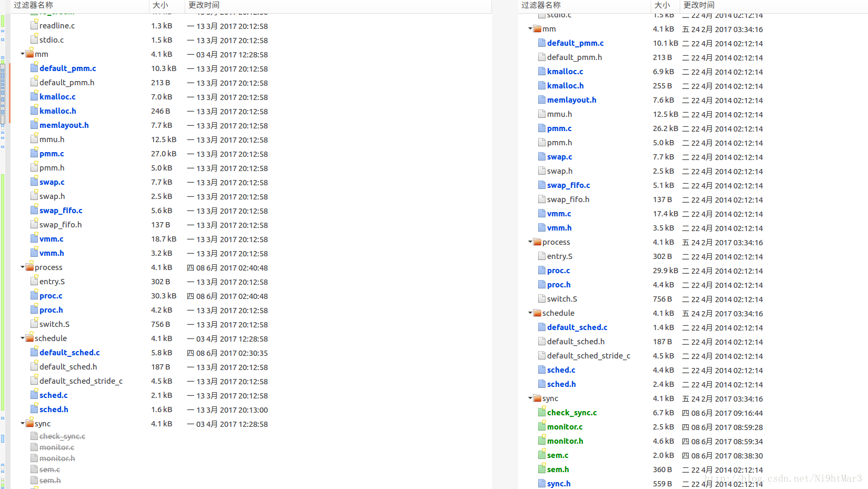This screenshot has width=868, height=489.
Task: Select default_pmm.h in right pane
Action: point(574,57)
